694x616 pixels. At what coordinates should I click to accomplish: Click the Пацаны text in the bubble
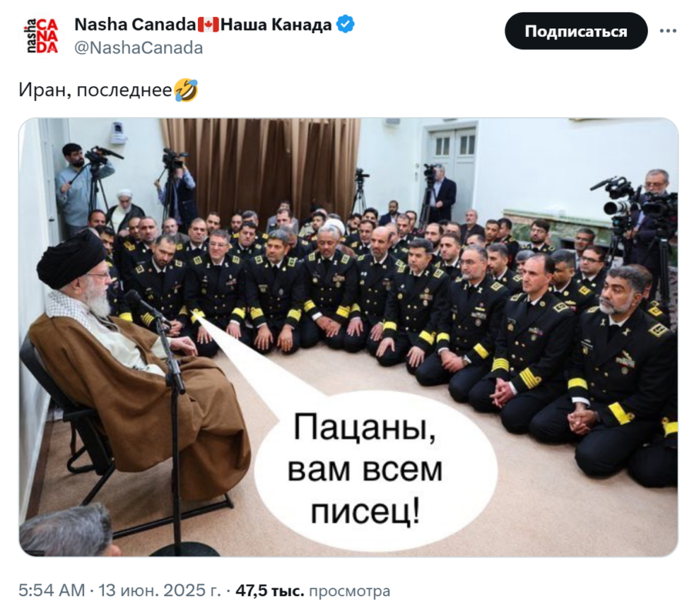click(365, 428)
